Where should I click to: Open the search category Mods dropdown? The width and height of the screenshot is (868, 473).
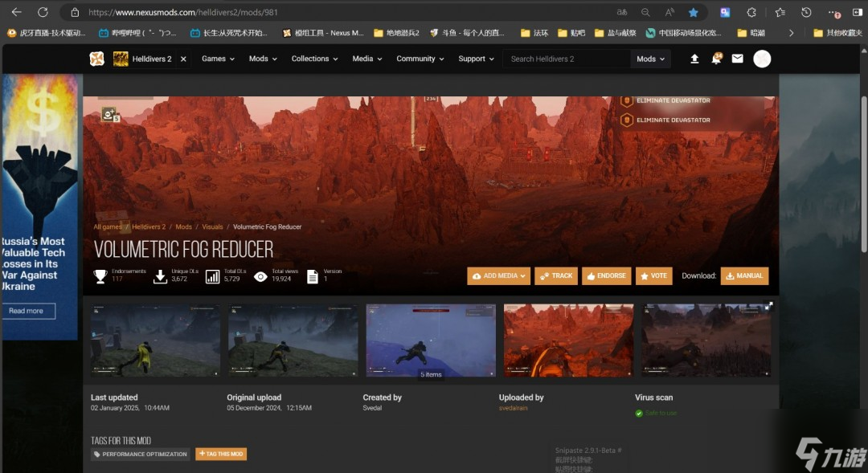[650, 59]
